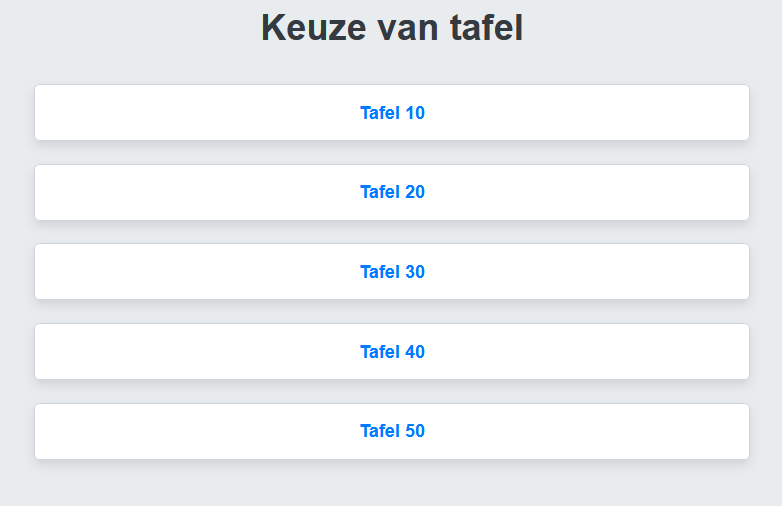This screenshot has width=782, height=506.
Task: Follow the blue 'Tafel 20' link text
Action: (392, 192)
